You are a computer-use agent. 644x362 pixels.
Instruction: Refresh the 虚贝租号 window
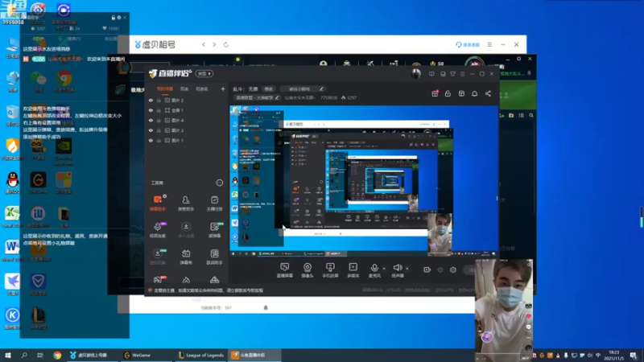pyautogui.click(x=226, y=44)
